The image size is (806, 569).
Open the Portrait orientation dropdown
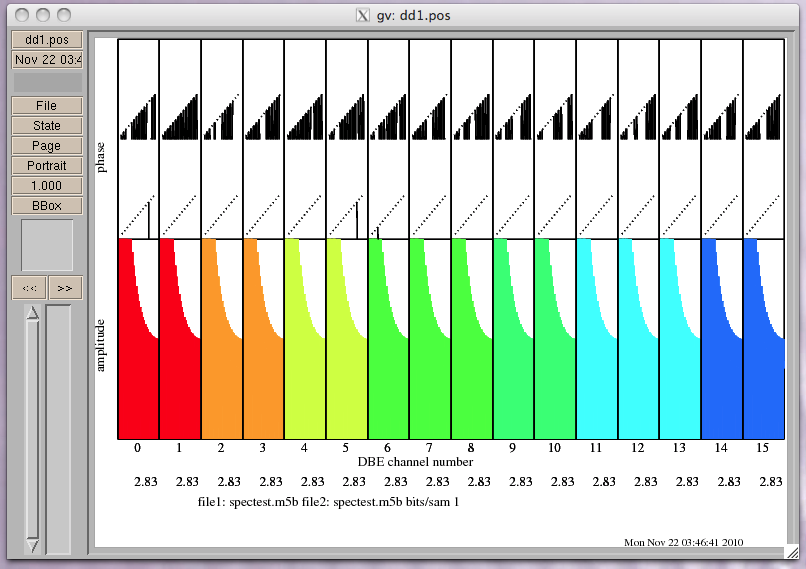[47, 166]
